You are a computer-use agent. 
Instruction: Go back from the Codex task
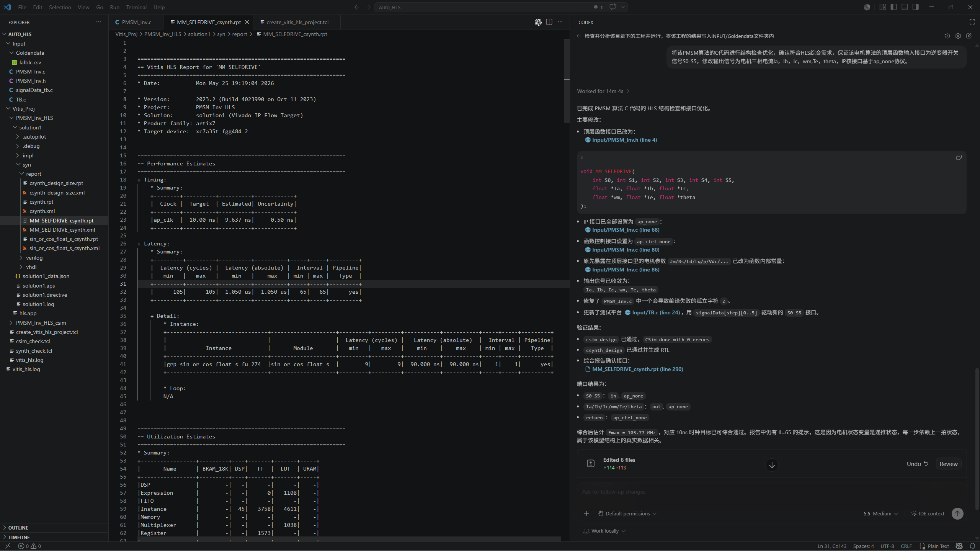pos(579,36)
